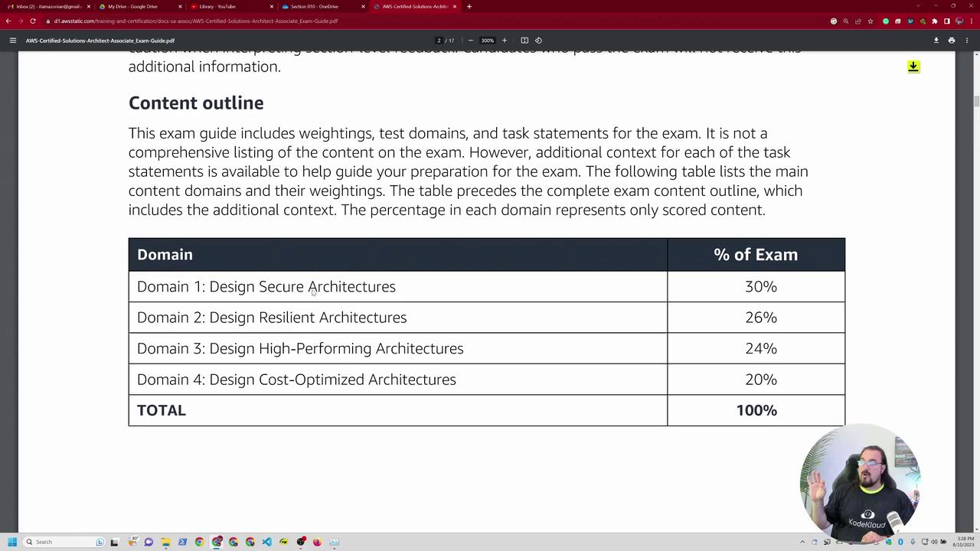
Task: Close the Section 010 - OneDrive tab
Action: coord(363,6)
